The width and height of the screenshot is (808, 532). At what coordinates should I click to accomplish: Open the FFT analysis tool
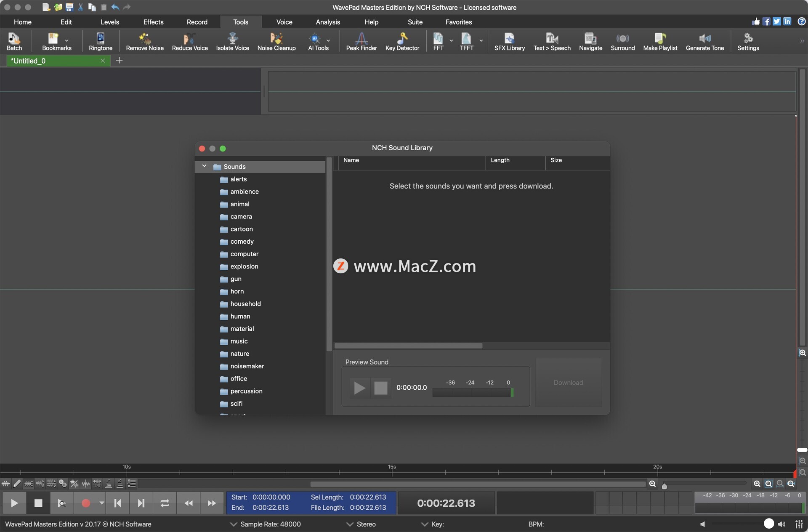[x=438, y=42]
